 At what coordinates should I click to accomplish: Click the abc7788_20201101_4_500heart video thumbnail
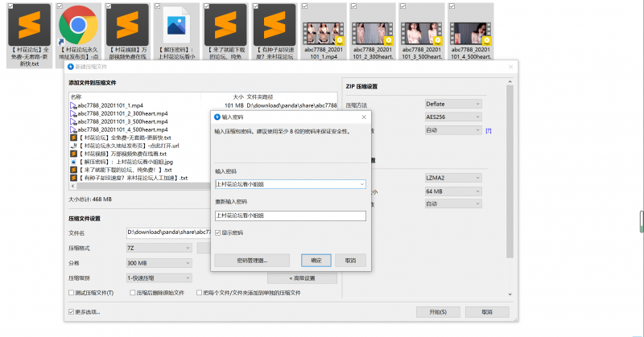tap(472, 25)
